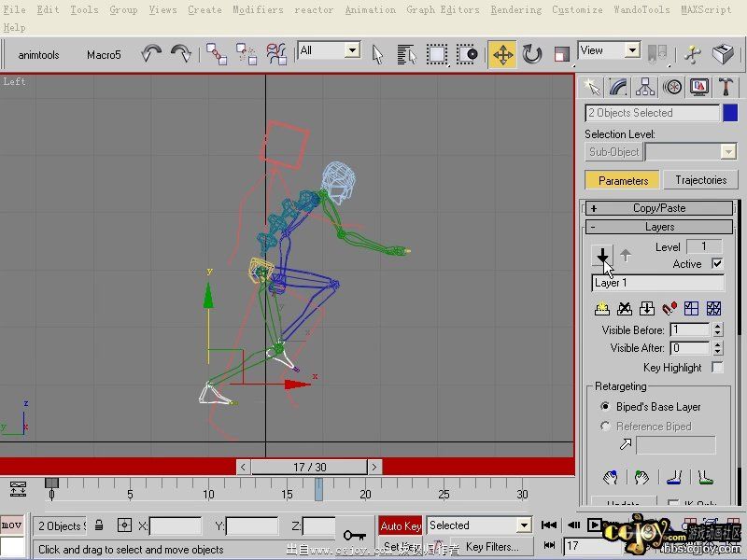Viewport: 747px width, 560px height.
Task: Open the Animation menu
Action: [370, 9]
